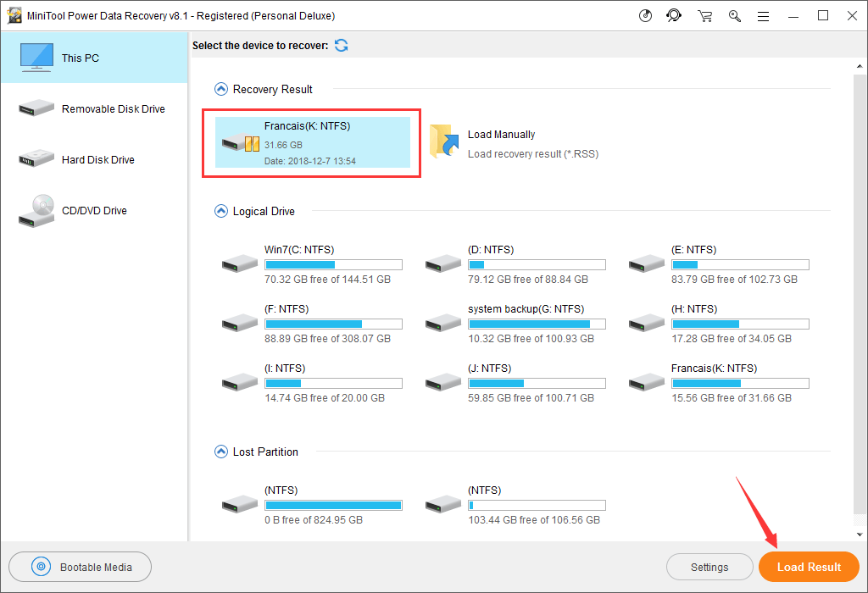Select This PC in sidebar
This screenshot has height=593, width=868.
click(x=94, y=58)
